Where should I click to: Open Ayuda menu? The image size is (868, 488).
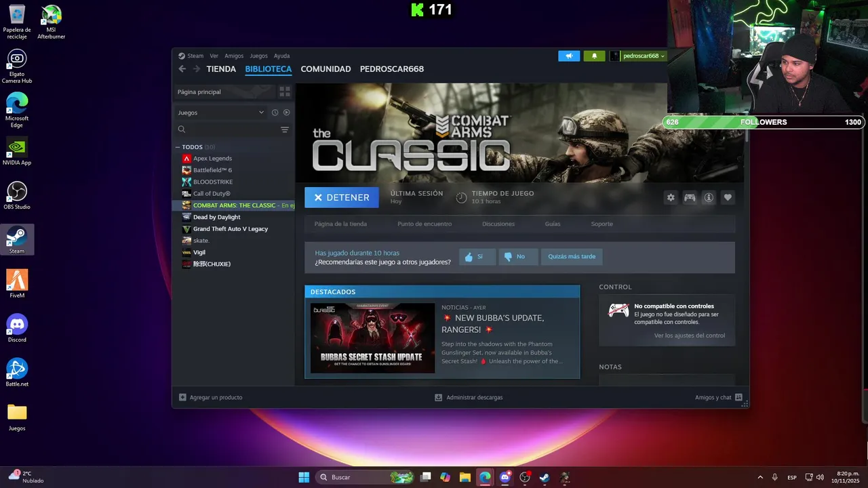281,56
